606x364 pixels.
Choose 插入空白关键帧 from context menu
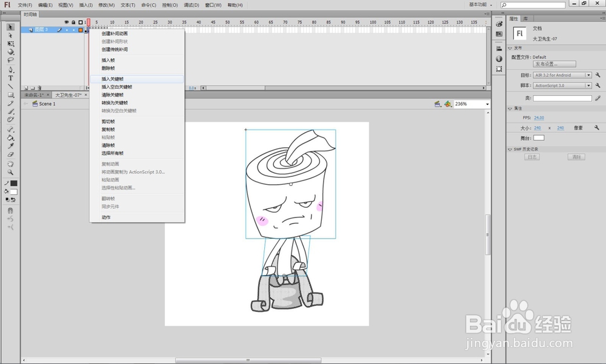(137, 87)
